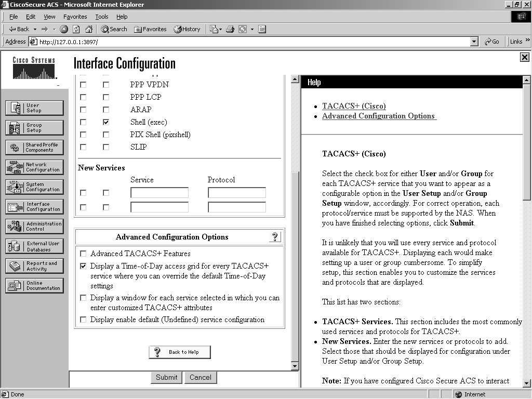This screenshot has height=399, width=532.
Task: Open Shared Profile Components
Action: tap(34, 147)
